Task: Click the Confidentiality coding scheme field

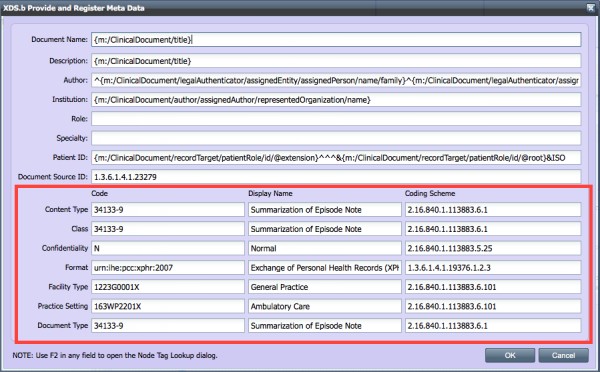Action: click(x=493, y=248)
